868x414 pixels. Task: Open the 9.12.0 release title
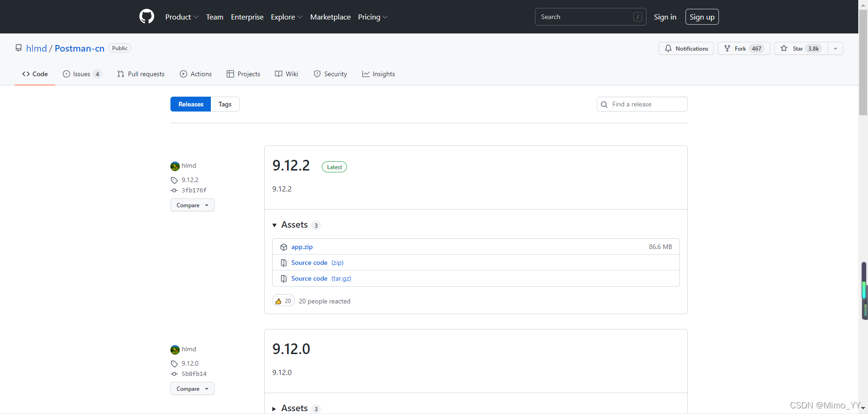[x=291, y=349]
